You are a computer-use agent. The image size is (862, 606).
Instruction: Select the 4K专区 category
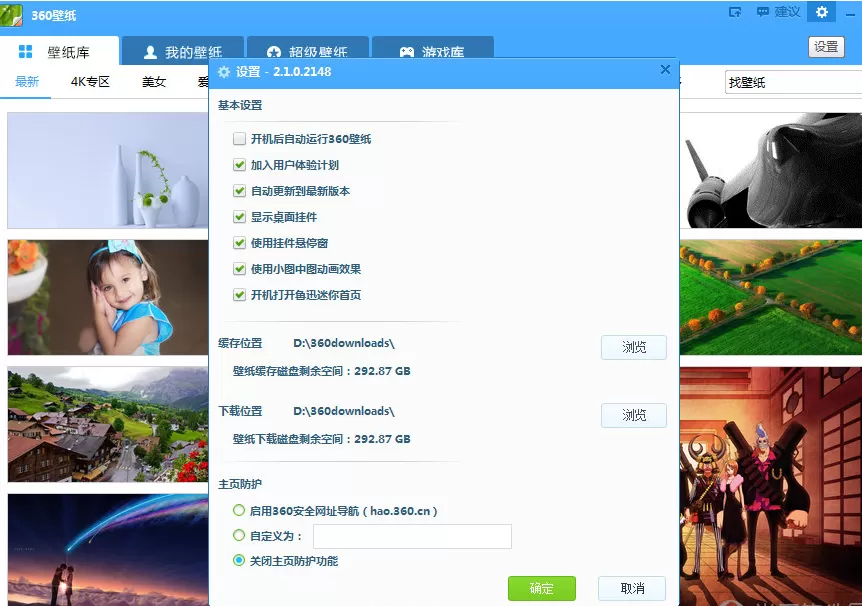(90, 82)
